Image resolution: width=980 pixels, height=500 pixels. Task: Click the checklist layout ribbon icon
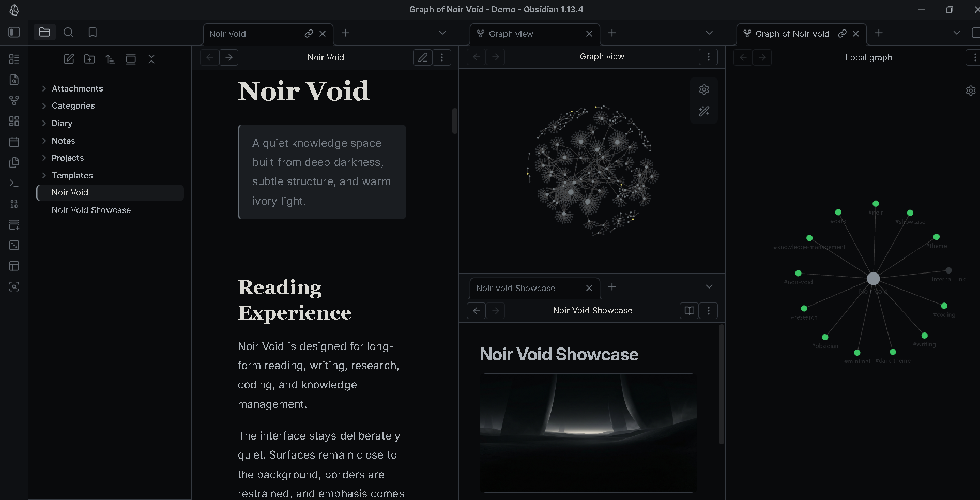pos(14,59)
